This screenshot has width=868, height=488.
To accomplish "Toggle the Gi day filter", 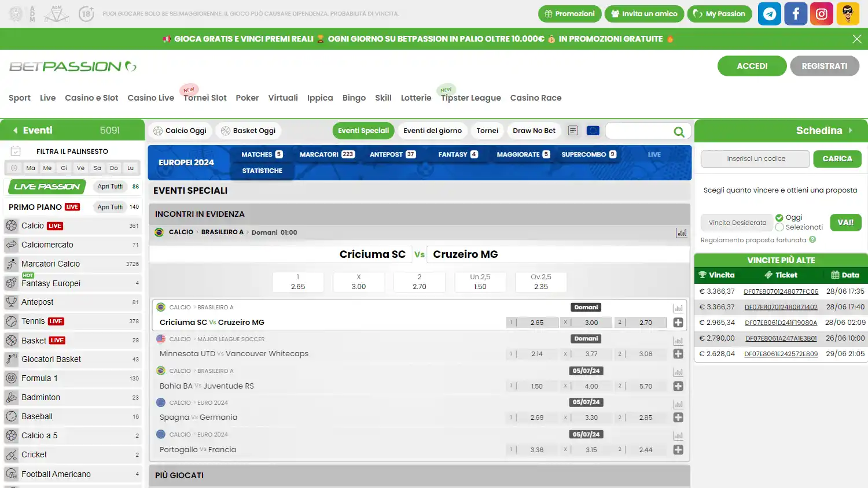I will point(64,168).
